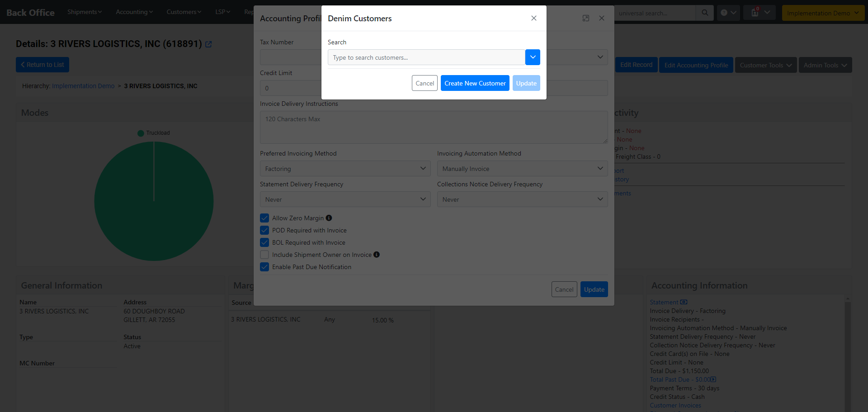
Task: Open Customer Tools dropdown
Action: pos(766,65)
